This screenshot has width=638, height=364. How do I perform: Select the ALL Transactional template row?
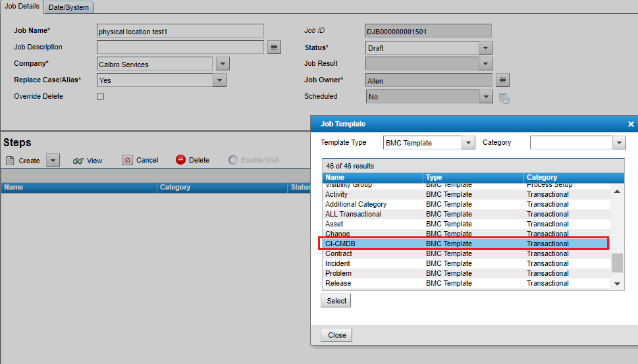pos(466,214)
